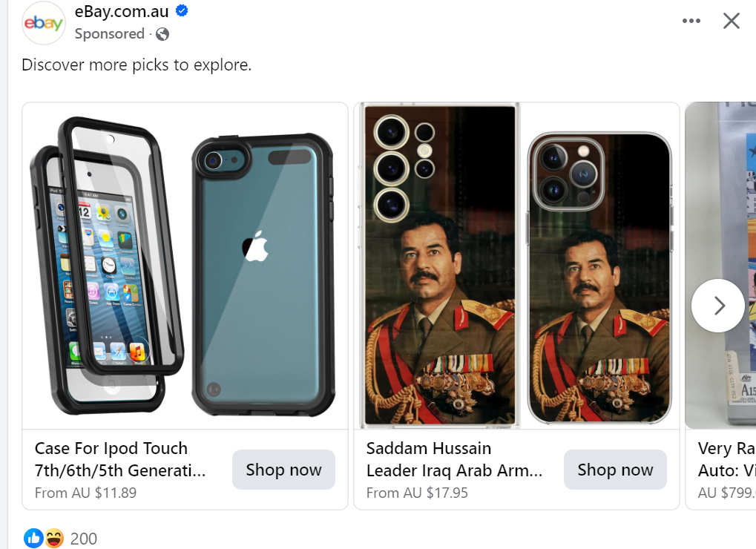The height and width of the screenshot is (549, 756).
Task: Open the 200 reactions count
Action: [83, 539]
